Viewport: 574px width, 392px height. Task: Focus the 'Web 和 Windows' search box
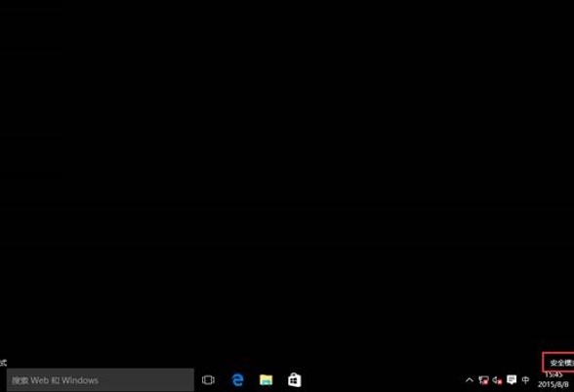(101, 380)
